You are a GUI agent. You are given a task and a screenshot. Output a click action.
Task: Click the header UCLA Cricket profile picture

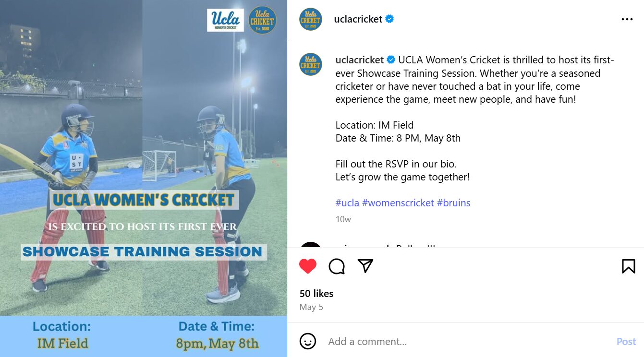[x=311, y=19]
